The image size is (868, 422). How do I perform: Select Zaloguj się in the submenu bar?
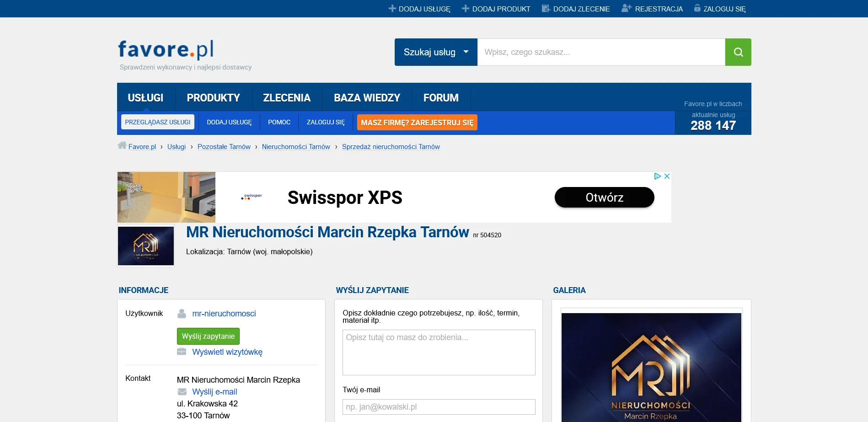pyautogui.click(x=326, y=122)
